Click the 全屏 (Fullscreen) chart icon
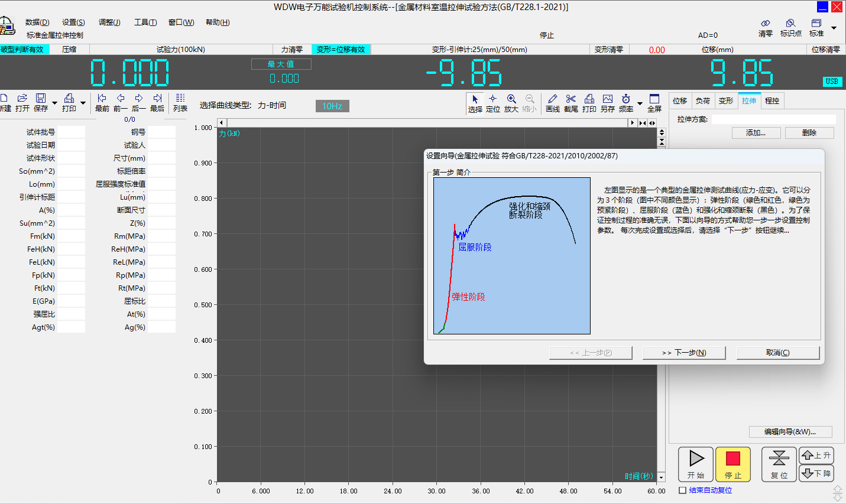The width and height of the screenshot is (846, 504). click(654, 103)
